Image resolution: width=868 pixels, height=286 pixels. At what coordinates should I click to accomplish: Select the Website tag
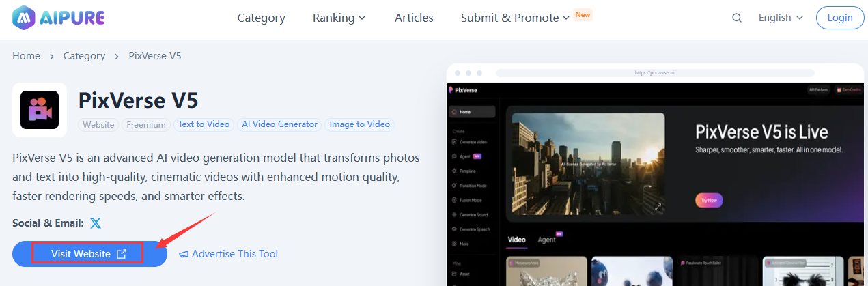(99, 124)
